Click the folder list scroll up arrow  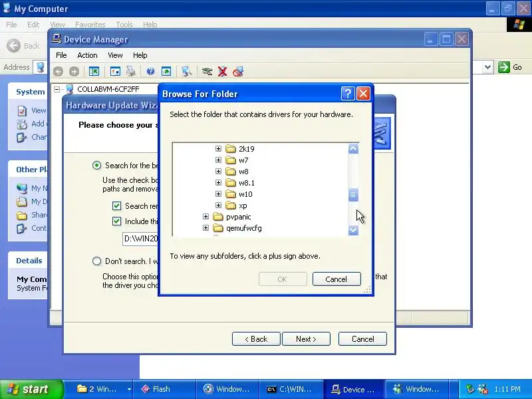(x=353, y=148)
